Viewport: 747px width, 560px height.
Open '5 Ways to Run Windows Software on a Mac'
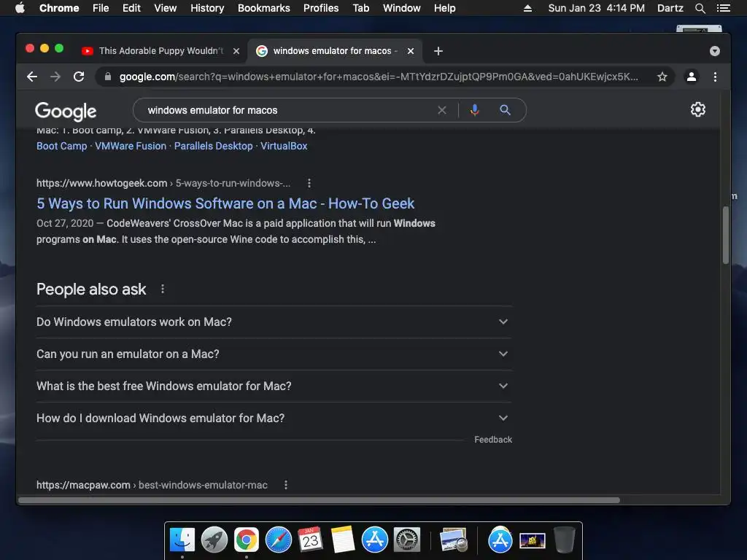coord(225,204)
